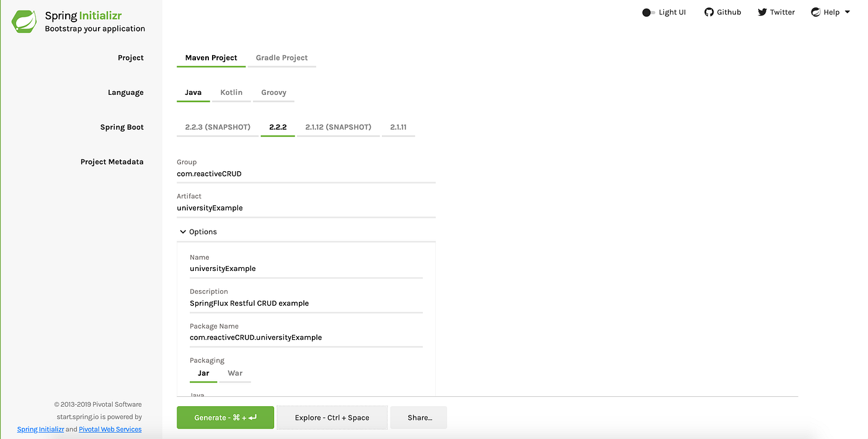Select War packaging

click(x=235, y=373)
